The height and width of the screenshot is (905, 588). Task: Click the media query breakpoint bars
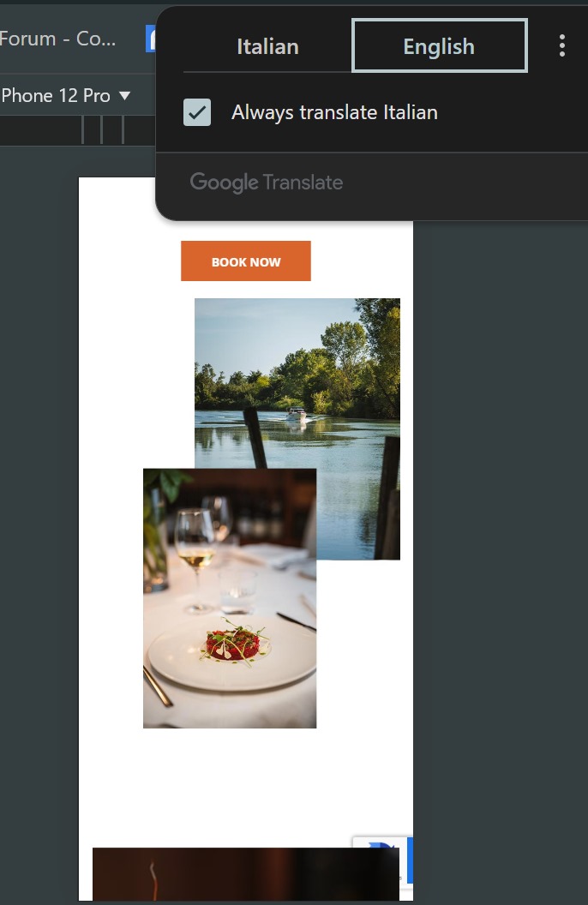(x=103, y=129)
